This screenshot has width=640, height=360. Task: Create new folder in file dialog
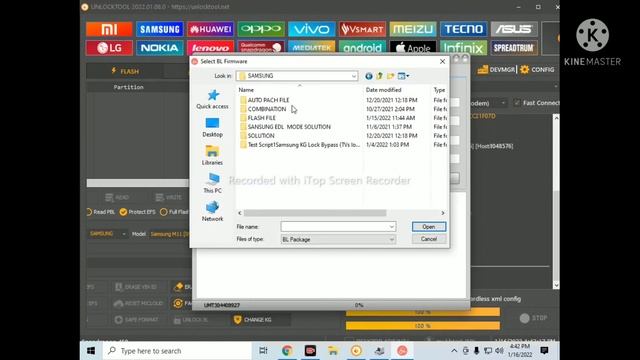pos(391,76)
